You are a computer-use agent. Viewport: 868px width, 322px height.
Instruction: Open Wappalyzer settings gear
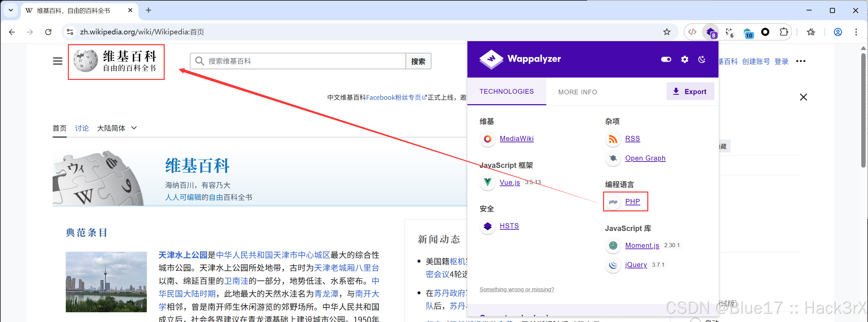point(684,59)
